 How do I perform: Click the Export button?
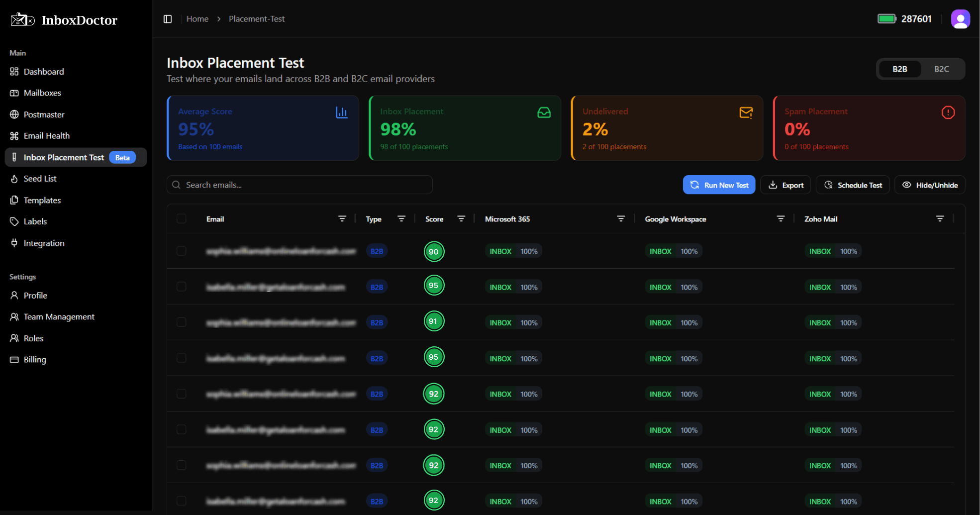[x=785, y=185]
